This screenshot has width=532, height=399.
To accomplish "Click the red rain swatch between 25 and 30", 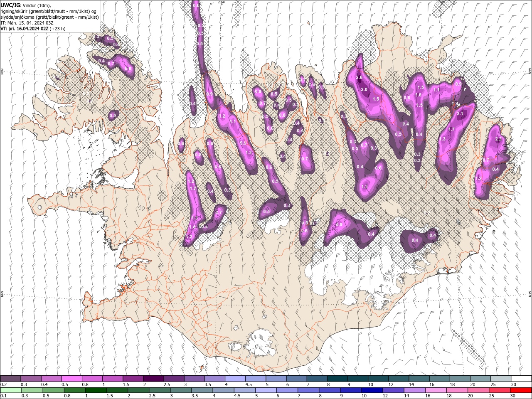I will (x=499, y=390).
